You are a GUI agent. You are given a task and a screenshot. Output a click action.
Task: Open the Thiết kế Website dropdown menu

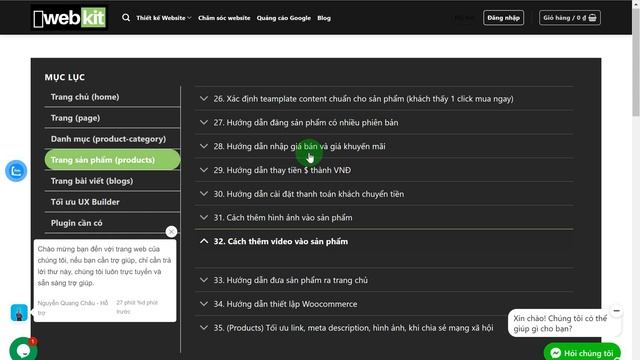[x=164, y=18]
